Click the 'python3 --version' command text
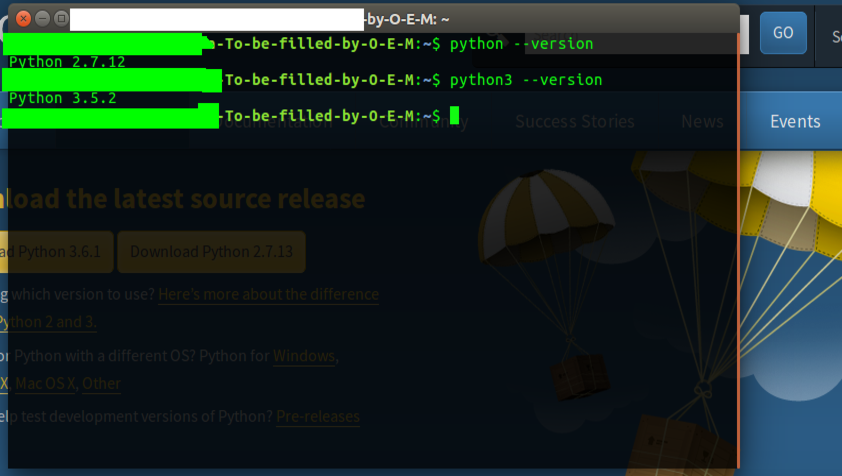This screenshot has width=842, height=476. coord(526,80)
